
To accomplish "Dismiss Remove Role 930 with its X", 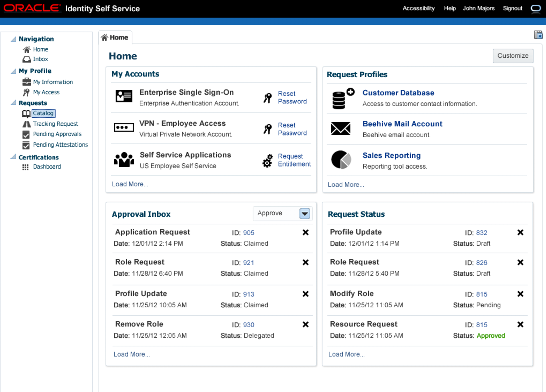I will click(305, 324).
